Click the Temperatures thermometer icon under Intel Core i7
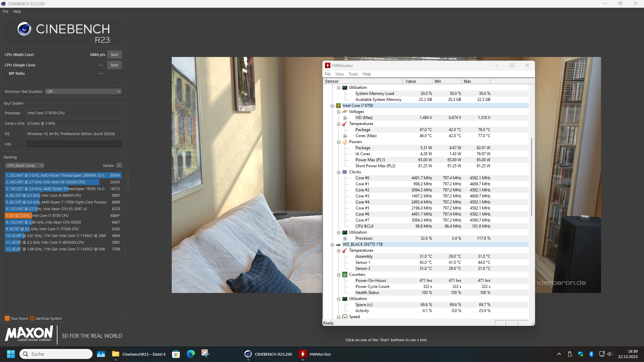Viewport: 644px width, 362px height. tap(344, 124)
